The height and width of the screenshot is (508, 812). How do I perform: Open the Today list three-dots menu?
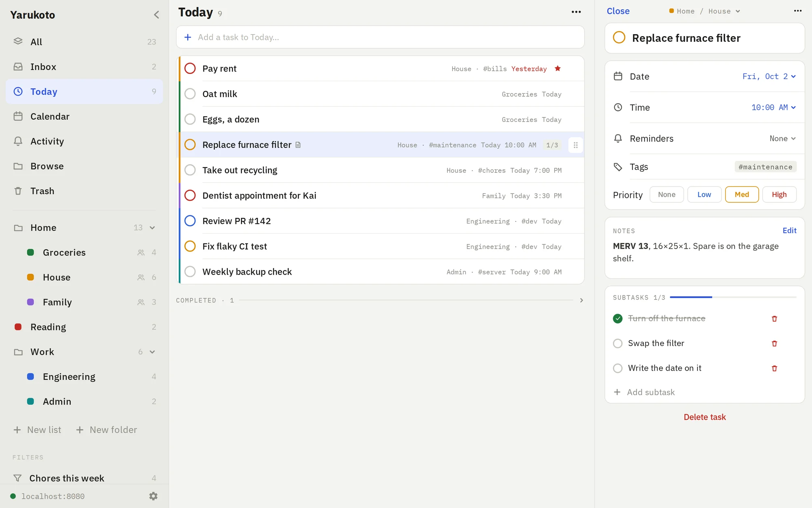click(576, 12)
